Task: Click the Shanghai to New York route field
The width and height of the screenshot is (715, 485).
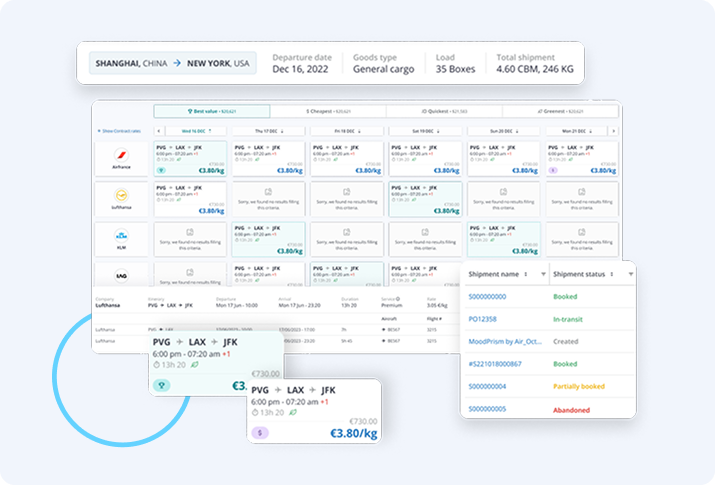Action: [172, 63]
